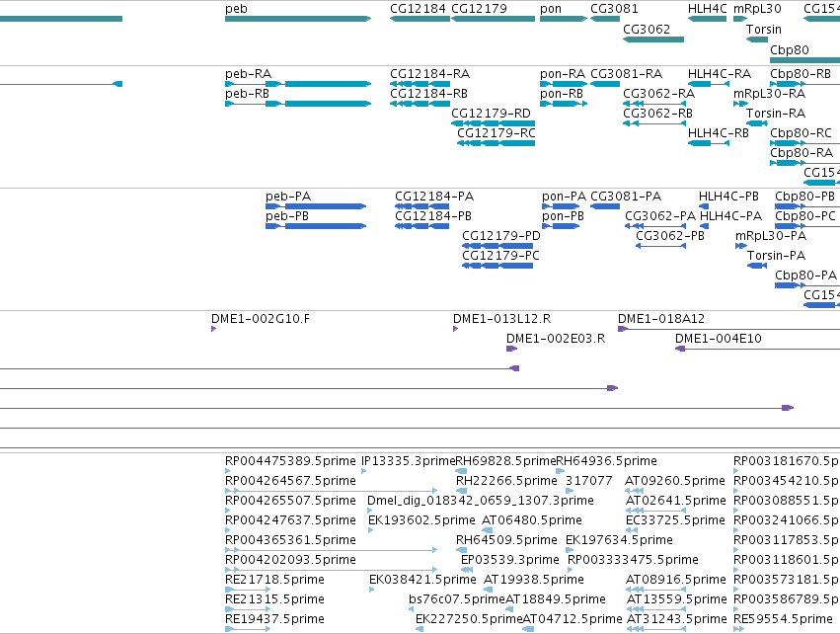Click protein Torsin-PA

pyautogui.click(x=757, y=266)
